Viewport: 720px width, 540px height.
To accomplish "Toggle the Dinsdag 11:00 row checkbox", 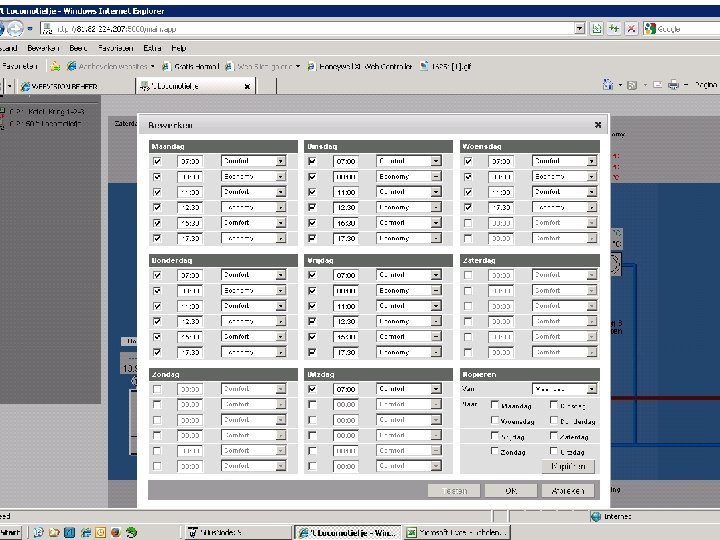I will click(312, 192).
